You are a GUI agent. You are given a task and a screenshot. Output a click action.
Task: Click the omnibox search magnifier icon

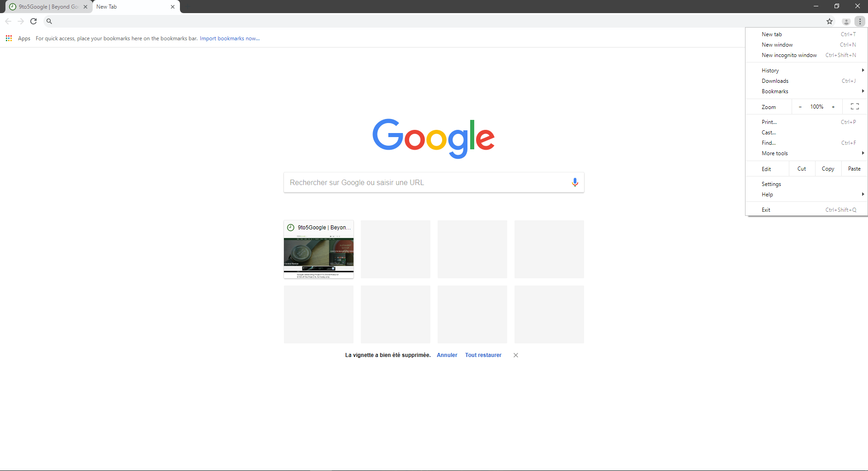(49, 21)
